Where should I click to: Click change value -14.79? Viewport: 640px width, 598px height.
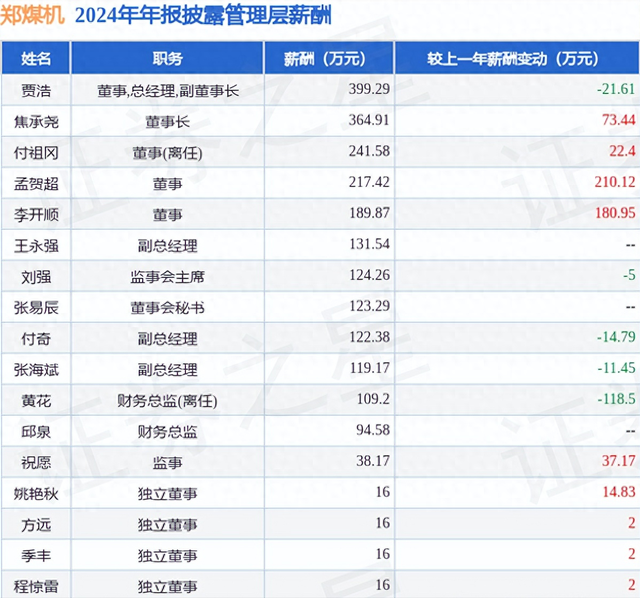tap(616, 337)
